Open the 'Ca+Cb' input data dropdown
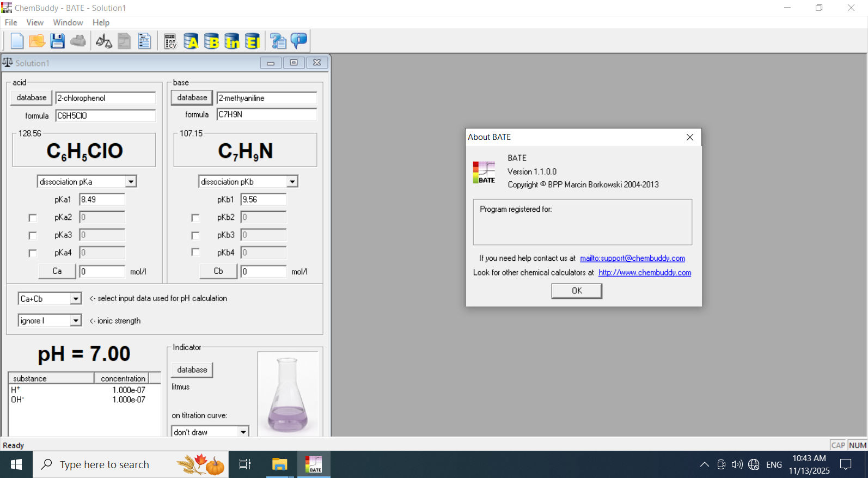 coord(76,299)
